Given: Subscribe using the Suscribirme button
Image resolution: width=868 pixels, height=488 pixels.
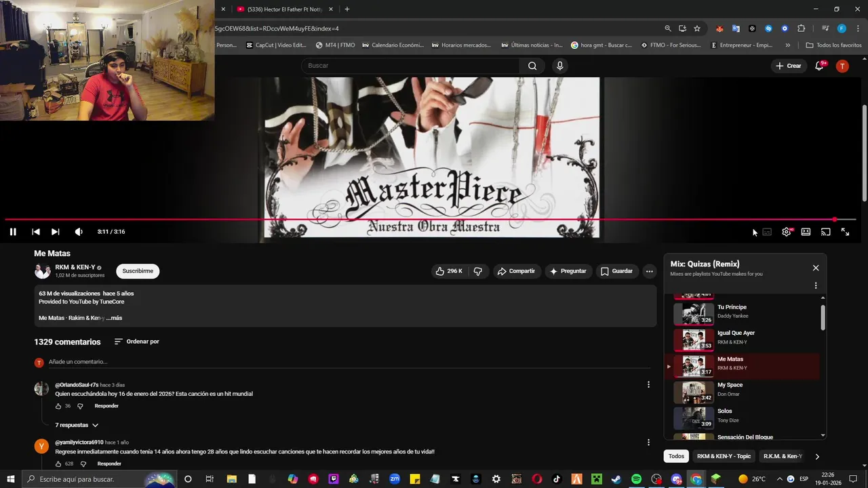Looking at the screenshot, I should (138, 271).
